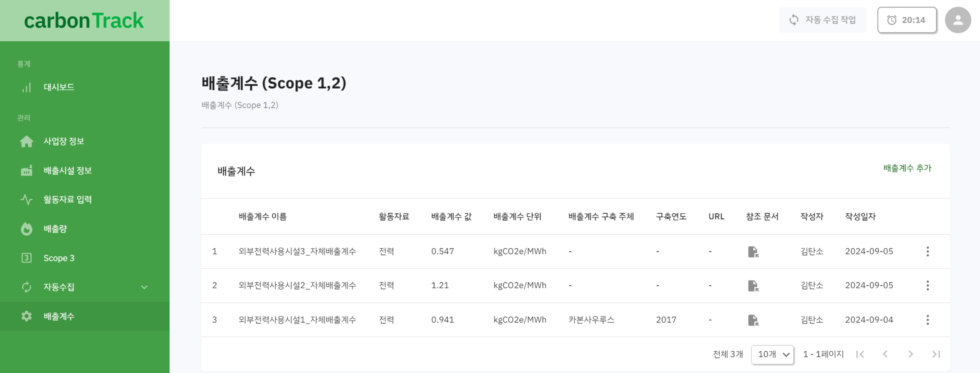The image size is (980, 373).
Task: Open the row 2 options menu icon
Action: pyautogui.click(x=927, y=286)
